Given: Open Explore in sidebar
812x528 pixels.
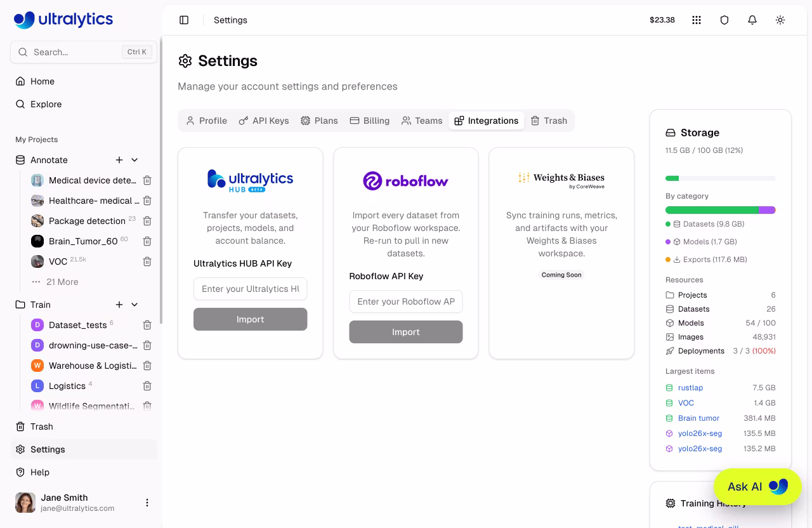Looking at the screenshot, I should [x=84, y=104].
